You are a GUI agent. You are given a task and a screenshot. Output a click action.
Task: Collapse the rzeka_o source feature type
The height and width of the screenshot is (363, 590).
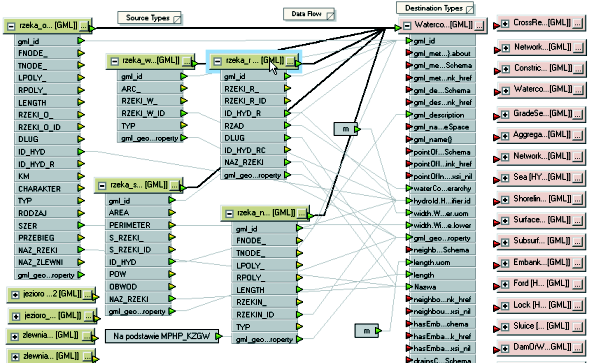pos(11,26)
